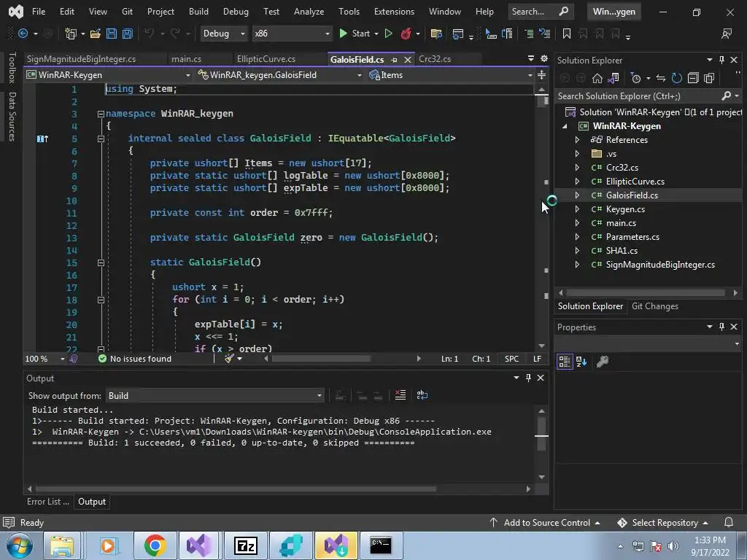The width and height of the screenshot is (747, 560).
Task: Open the Items member dropdown
Action: pyautogui.click(x=530, y=75)
